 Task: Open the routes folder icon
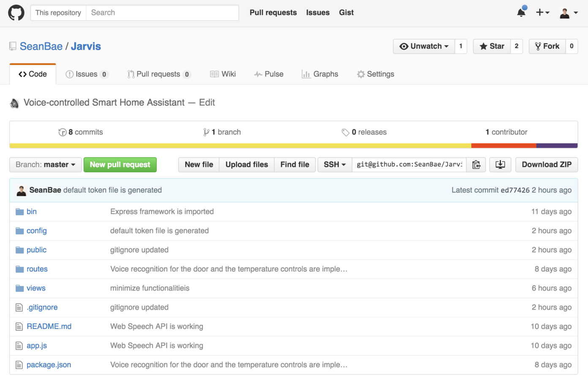coord(19,269)
